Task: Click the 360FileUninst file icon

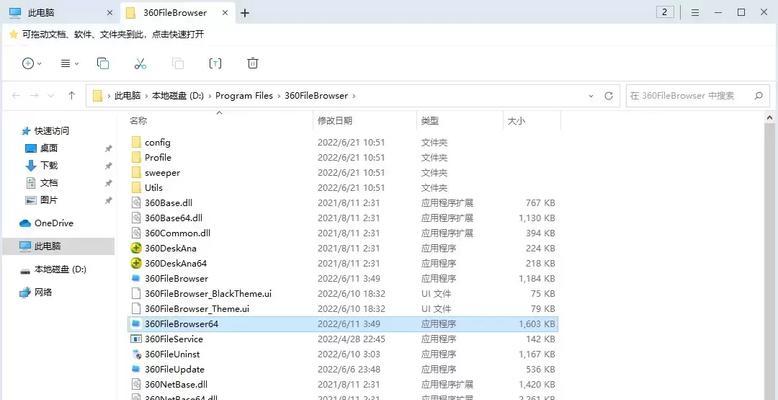Action: click(136, 354)
